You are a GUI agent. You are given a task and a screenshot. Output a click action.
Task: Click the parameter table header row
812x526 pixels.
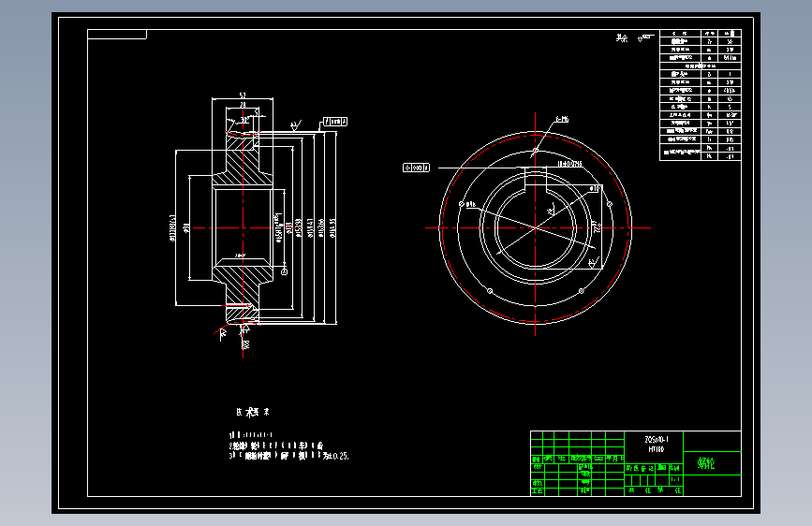pos(701,33)
